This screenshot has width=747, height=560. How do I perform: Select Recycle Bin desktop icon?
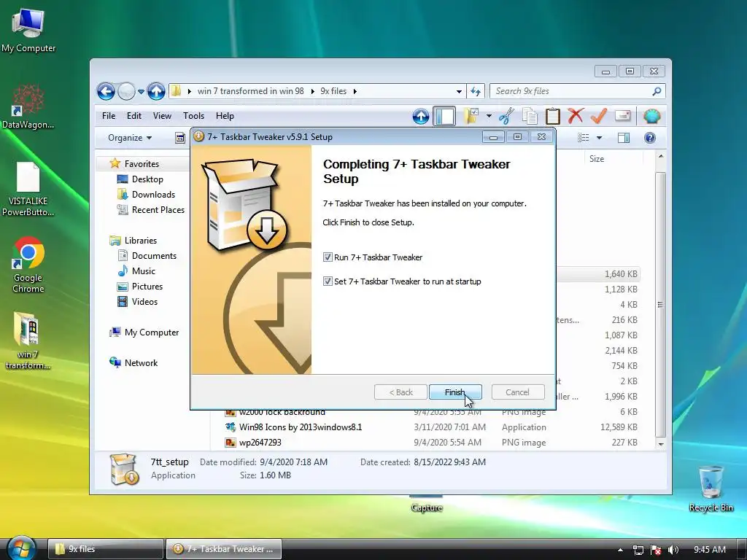pyautogui.click(x=711, y=489)
